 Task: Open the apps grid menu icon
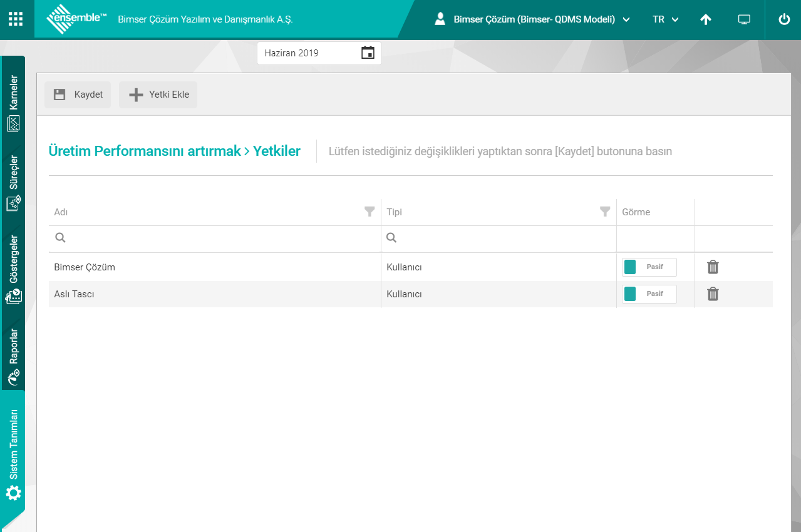[16, 19]
